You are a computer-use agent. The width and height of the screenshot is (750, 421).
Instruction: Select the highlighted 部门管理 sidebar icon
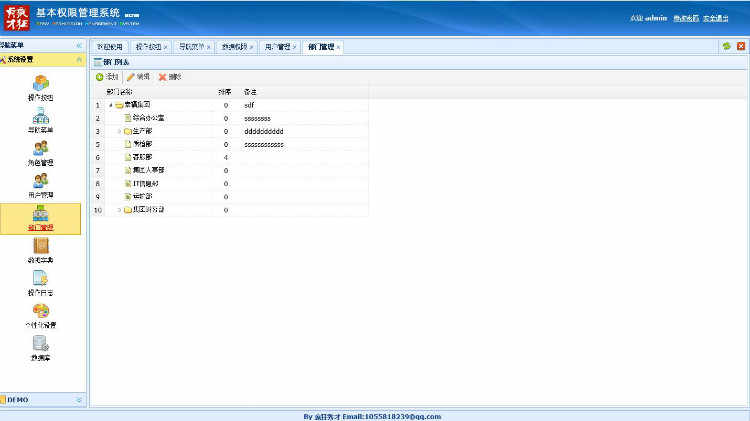41,213
